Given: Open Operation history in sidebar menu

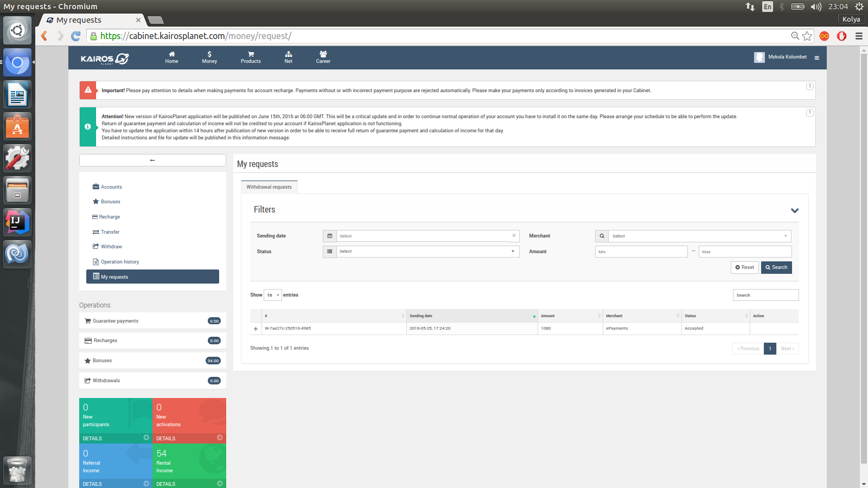Looking at the screenshot, I should pyautogui.click(x=119, y=262).
